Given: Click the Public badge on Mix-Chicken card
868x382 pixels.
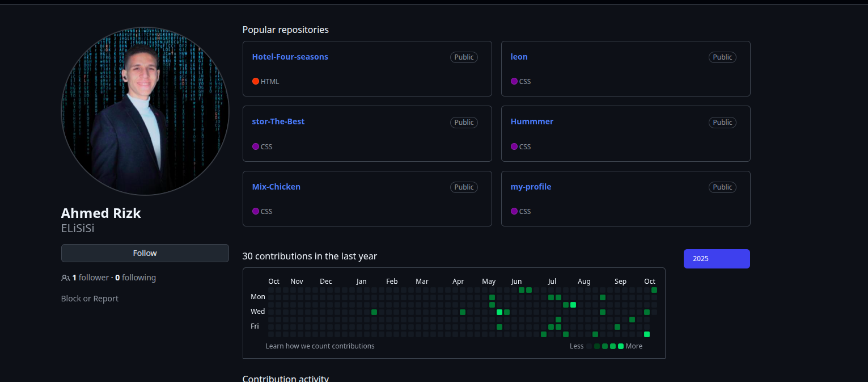Looking at the screenshot, I should pyautogui.click(x=464, y=187).
